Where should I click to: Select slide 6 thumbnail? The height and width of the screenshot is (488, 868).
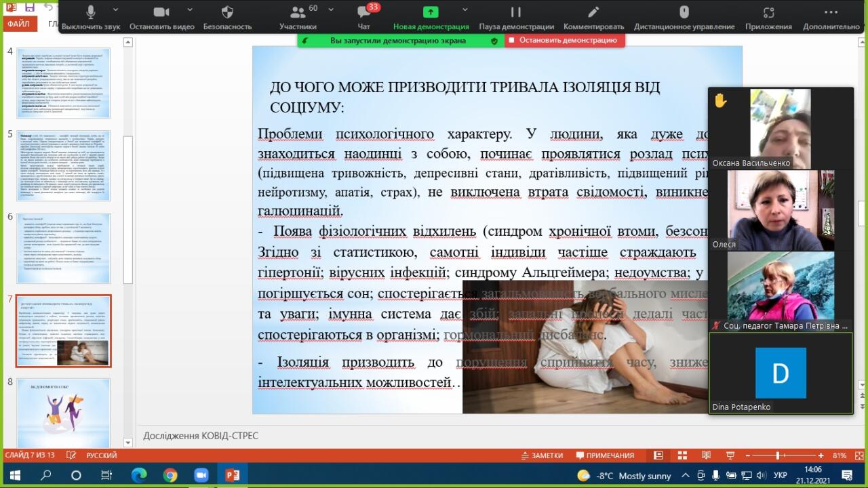point(64,248)
